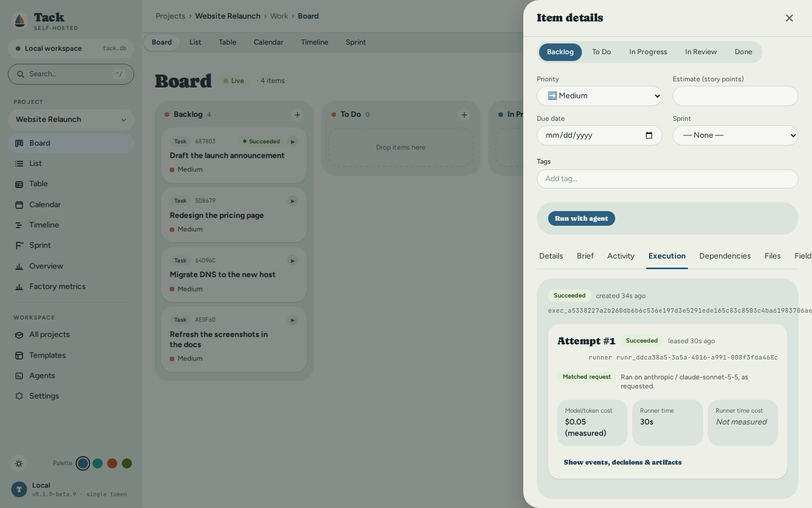Open the Priority dropdown showing Medium

(599, 96)
